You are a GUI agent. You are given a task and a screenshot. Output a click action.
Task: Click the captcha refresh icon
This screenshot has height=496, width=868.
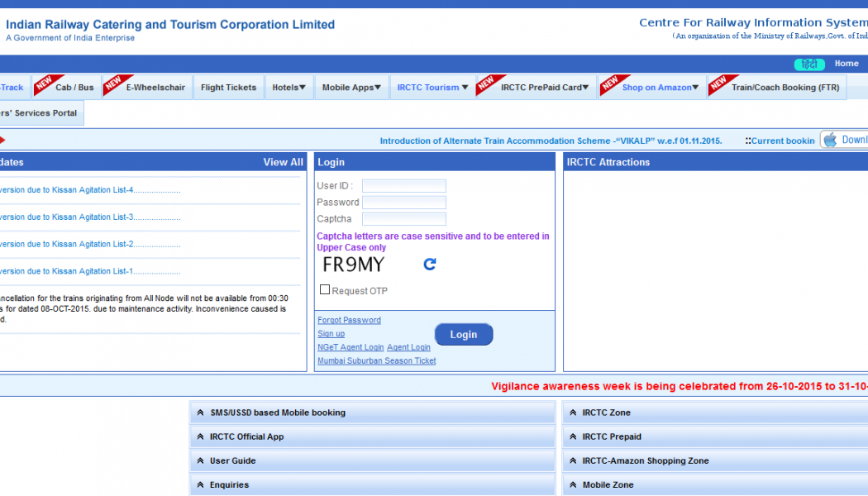coord(429,265)
